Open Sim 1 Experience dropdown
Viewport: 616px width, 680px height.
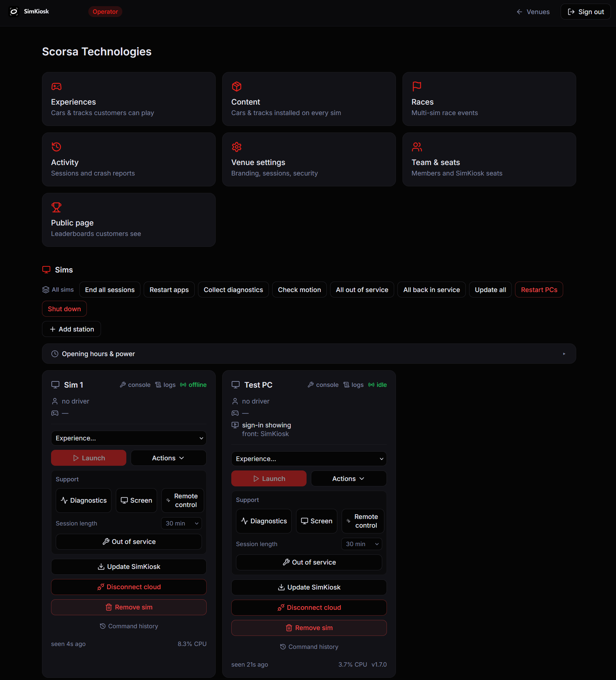[129, 438]
